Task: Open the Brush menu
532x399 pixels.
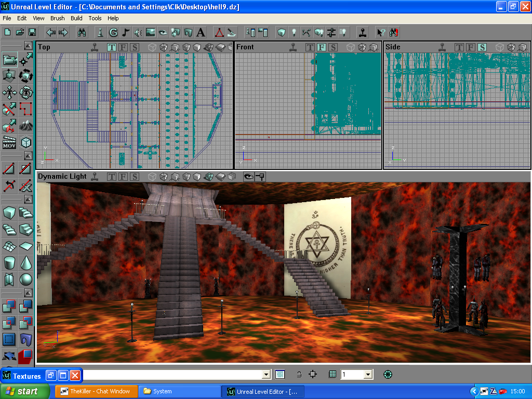Action: tap(57, 18)
